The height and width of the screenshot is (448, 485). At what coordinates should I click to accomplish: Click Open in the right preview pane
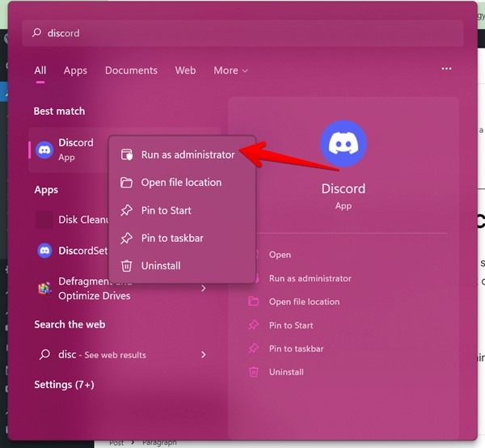coord(280,255)
